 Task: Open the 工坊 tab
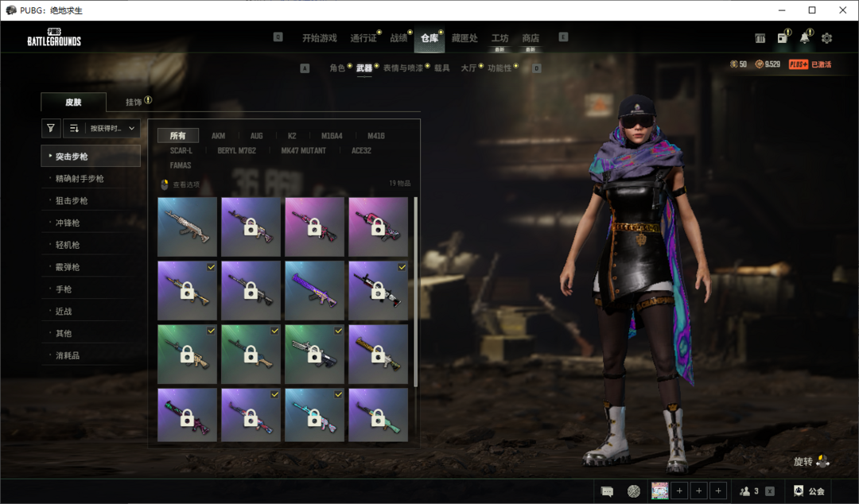pyautogui.click(x=499, y=38)
